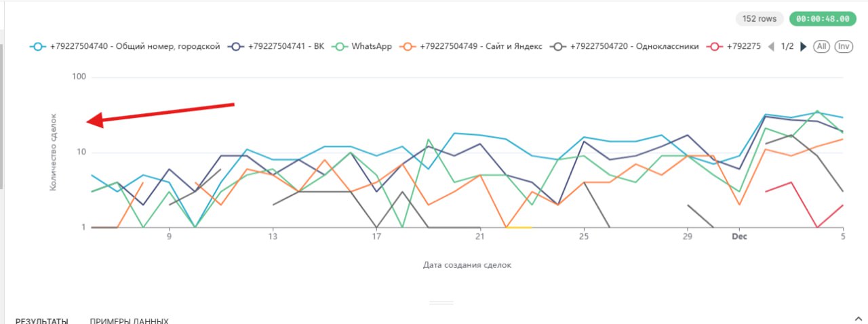Go to next legend page arrow
The height and width of the screenshot is (324, 868).
804,46
